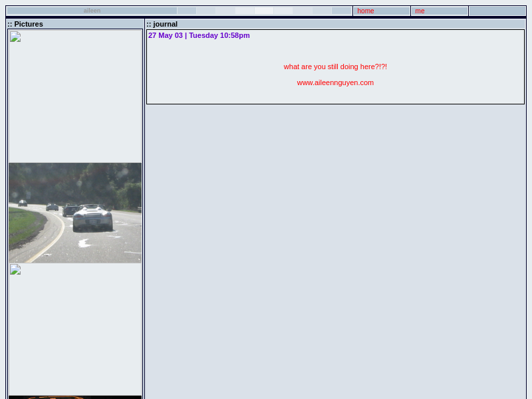532x399 pixels.
Task: Open the dark picture thumbnail at the bottom
Action: click(75, 397)
